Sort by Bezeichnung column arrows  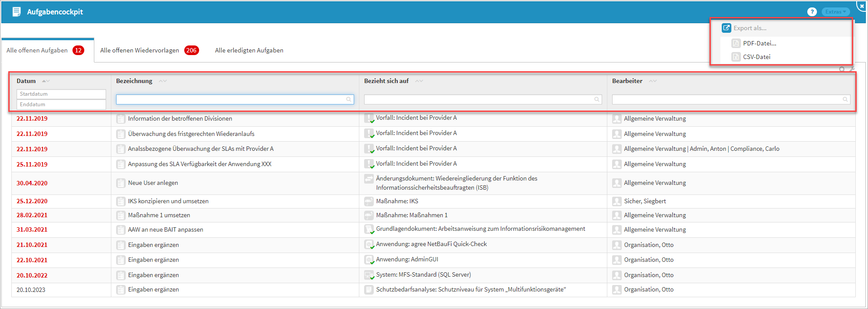tap(163, 81)
